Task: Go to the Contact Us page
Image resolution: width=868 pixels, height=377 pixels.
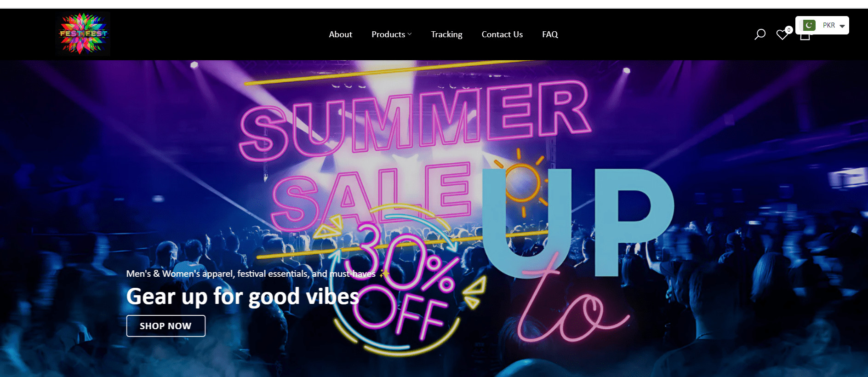Action: click(x=502, y=34)
